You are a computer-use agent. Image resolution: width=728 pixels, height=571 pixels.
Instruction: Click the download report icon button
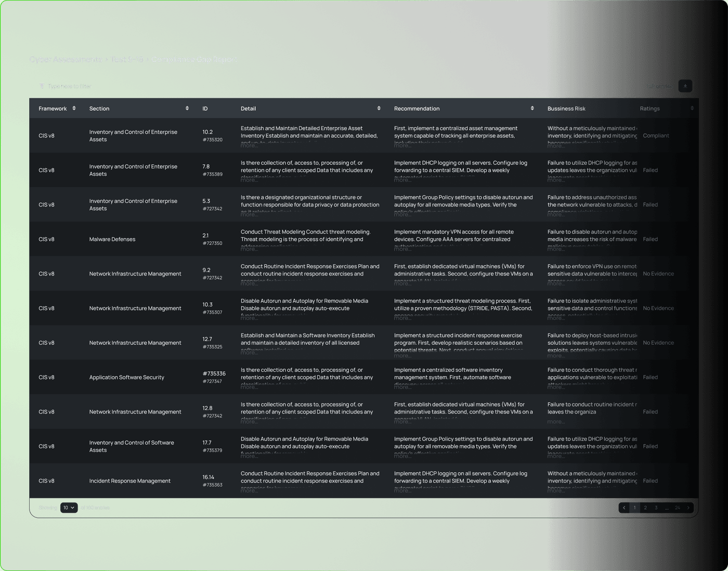coord(685,86)
